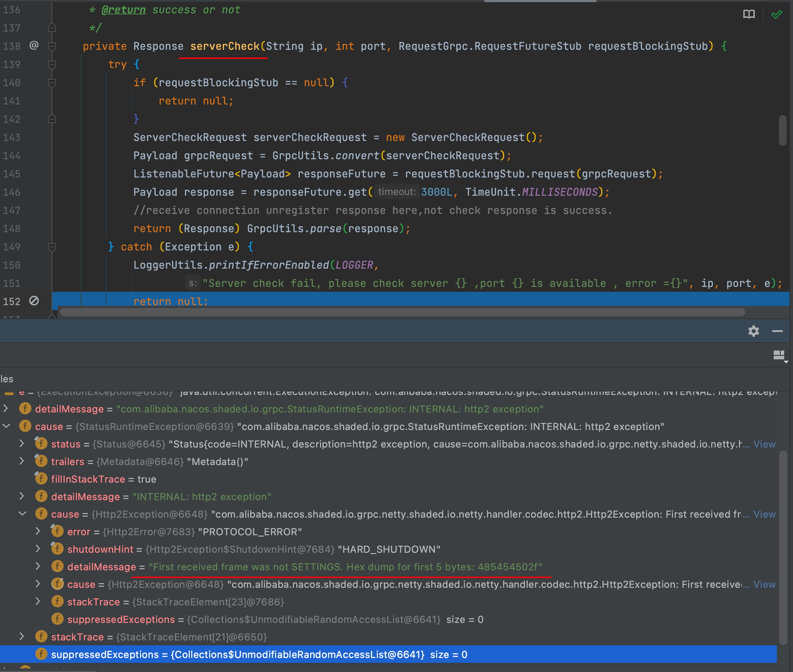The image size is (793, 672).
Task: Click the Variables panel header label
Action: pos(6,379)
